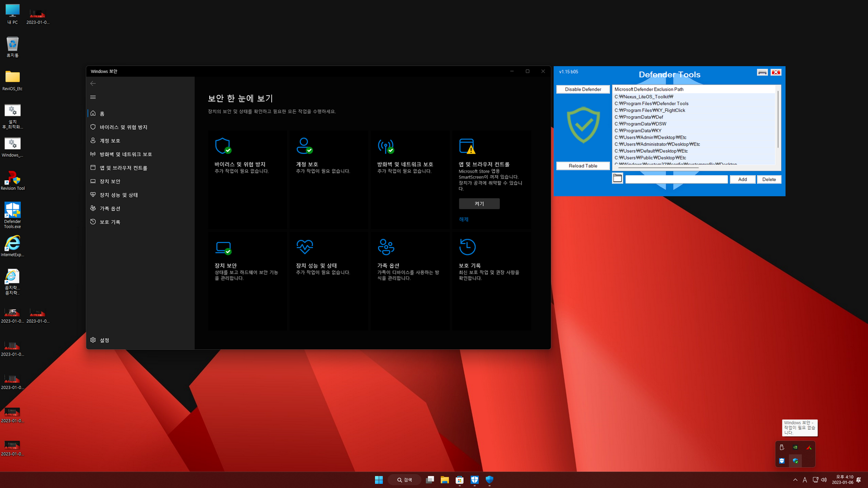Open 설정 at the sidebar bottom
This screenshot has height=488, width=868.
pyautogui.click(x=141, y=340)
